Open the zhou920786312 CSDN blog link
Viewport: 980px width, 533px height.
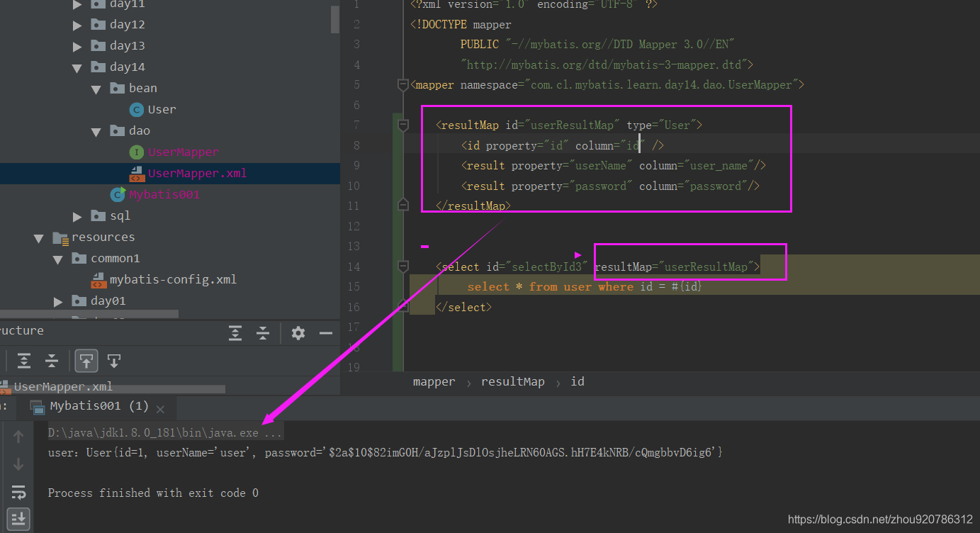tap(879, 519)
